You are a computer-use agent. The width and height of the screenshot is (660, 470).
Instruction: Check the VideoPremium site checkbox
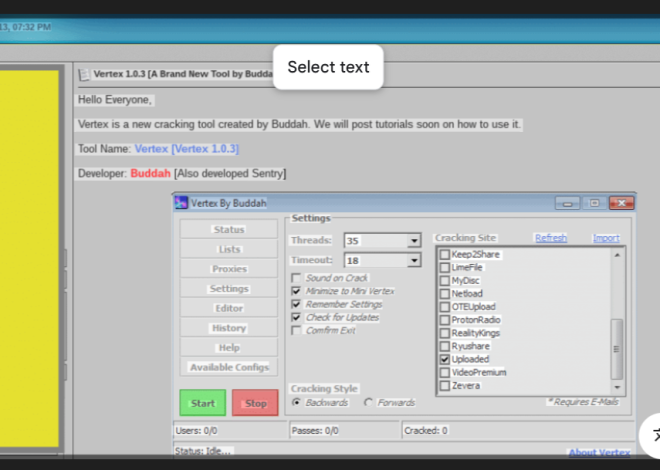(x=444, y=372)
